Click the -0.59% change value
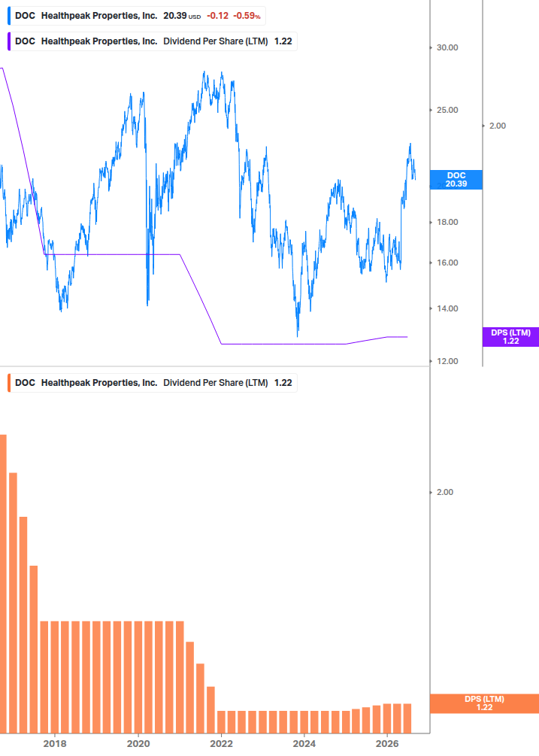 point(247,16)
